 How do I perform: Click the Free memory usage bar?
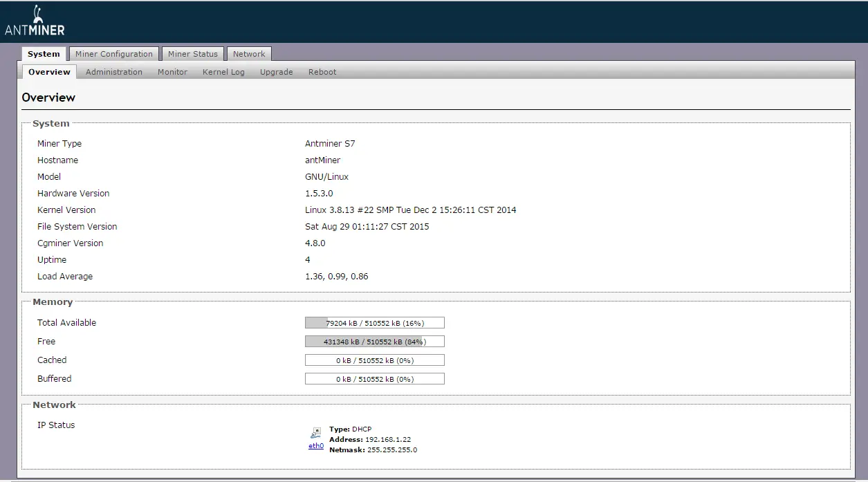pyautogui.click(x=375, y=342)
